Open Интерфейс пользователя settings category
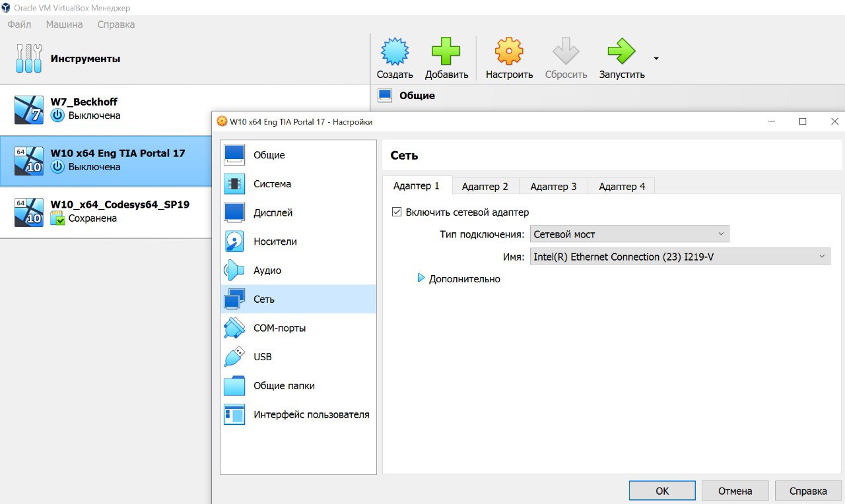Viewport: 845px width, 504px height. coord(298,414)
